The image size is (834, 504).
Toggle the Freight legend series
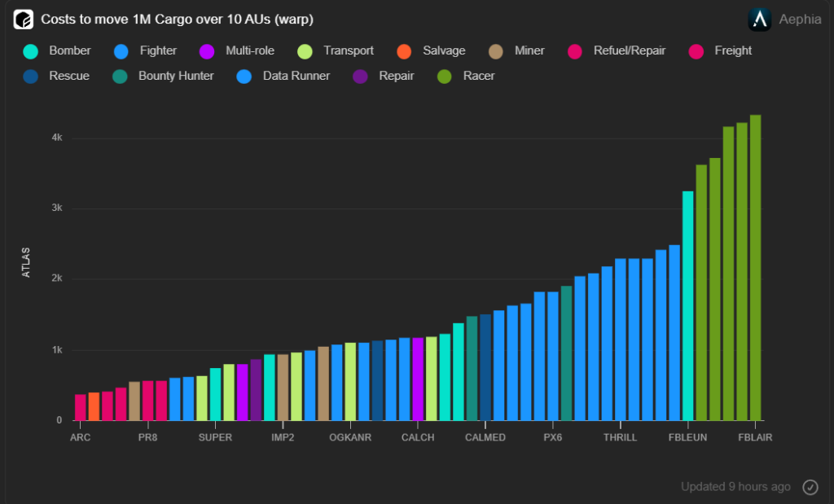coord(720,51)
